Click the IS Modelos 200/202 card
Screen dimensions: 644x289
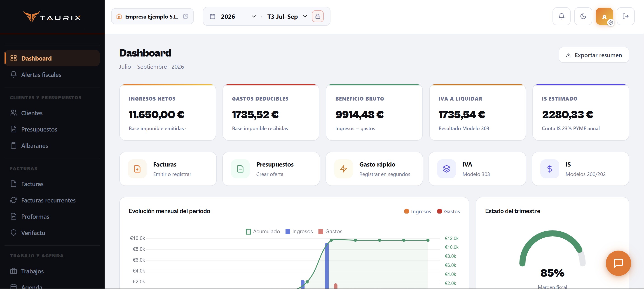(x=580, y=169)
